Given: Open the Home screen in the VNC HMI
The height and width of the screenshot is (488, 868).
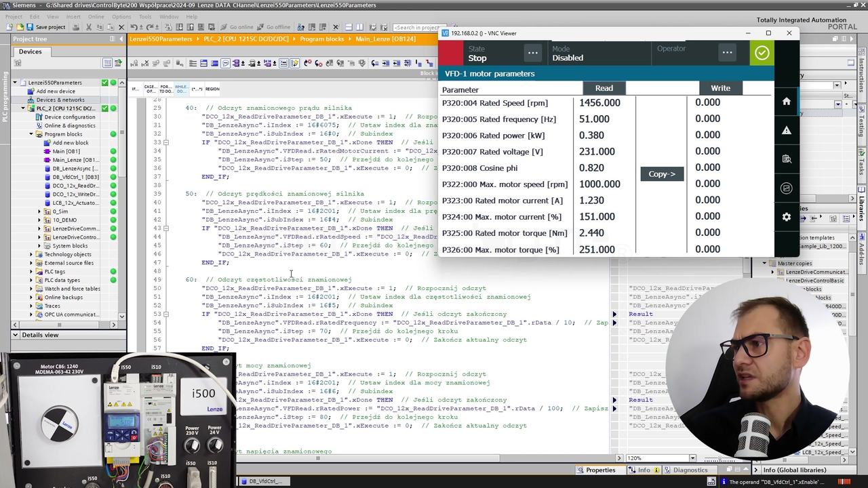Looking at the screenshot, I should pos(787,101).
